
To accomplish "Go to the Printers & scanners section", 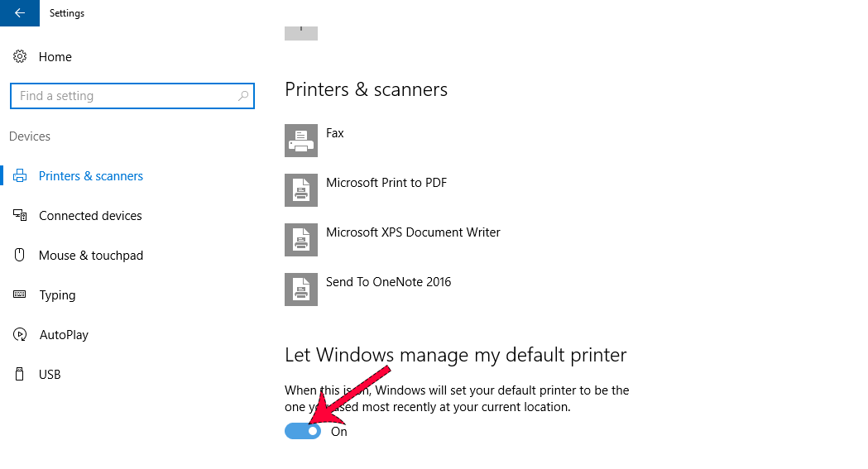I will point(91,176).
